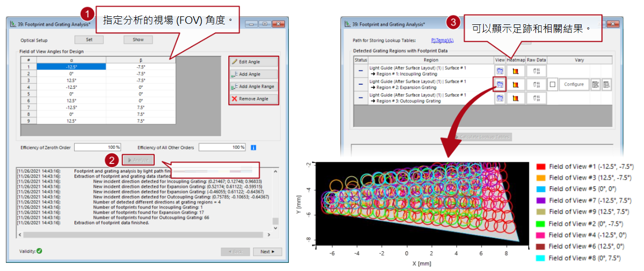Click status dash for Incoupling Grating row
The width and height of the screenshot is (644, 271).
tap(361, 71)
